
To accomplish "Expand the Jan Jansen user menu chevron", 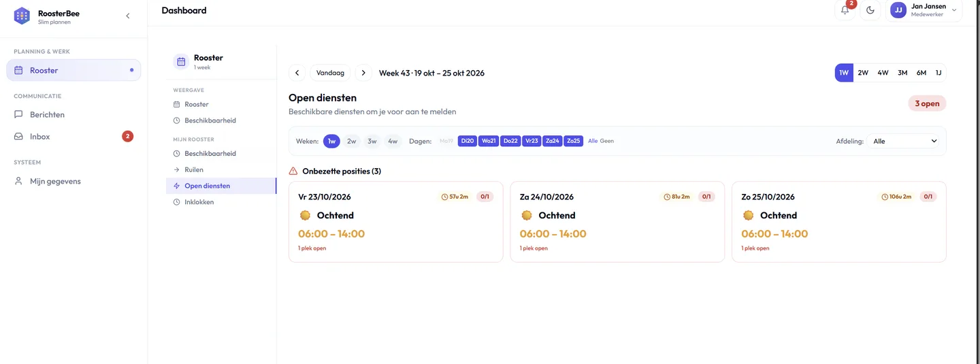I will pyautogui.click(x=954, y=10).
